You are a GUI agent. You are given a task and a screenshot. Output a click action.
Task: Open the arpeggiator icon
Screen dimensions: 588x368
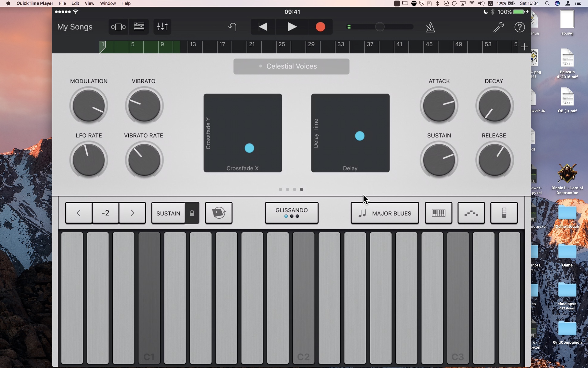471,213
